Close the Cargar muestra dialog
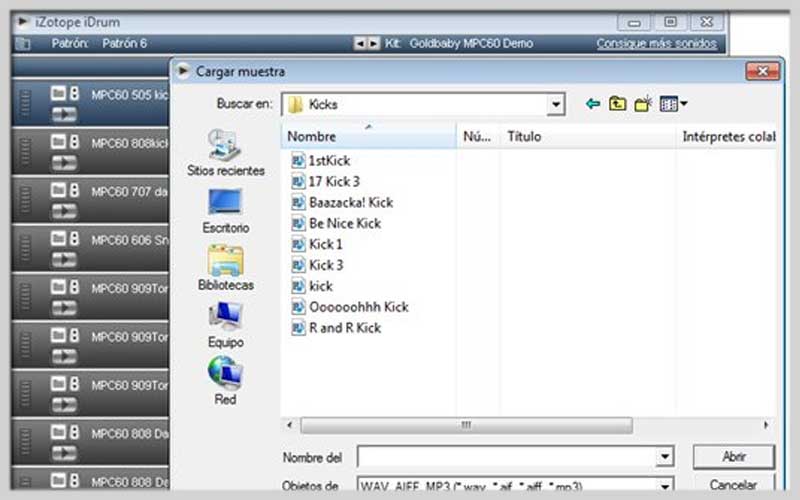 (762, 71)
